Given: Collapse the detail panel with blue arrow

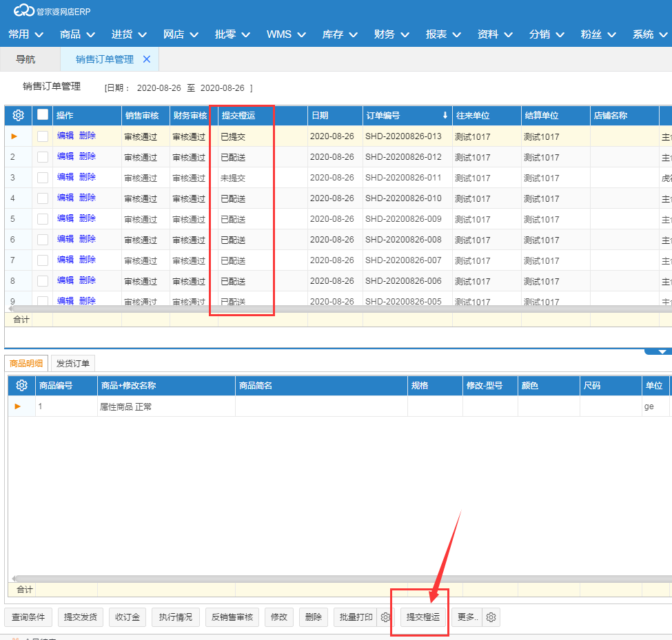Looking at the screenshot, I should click(662, 352).
